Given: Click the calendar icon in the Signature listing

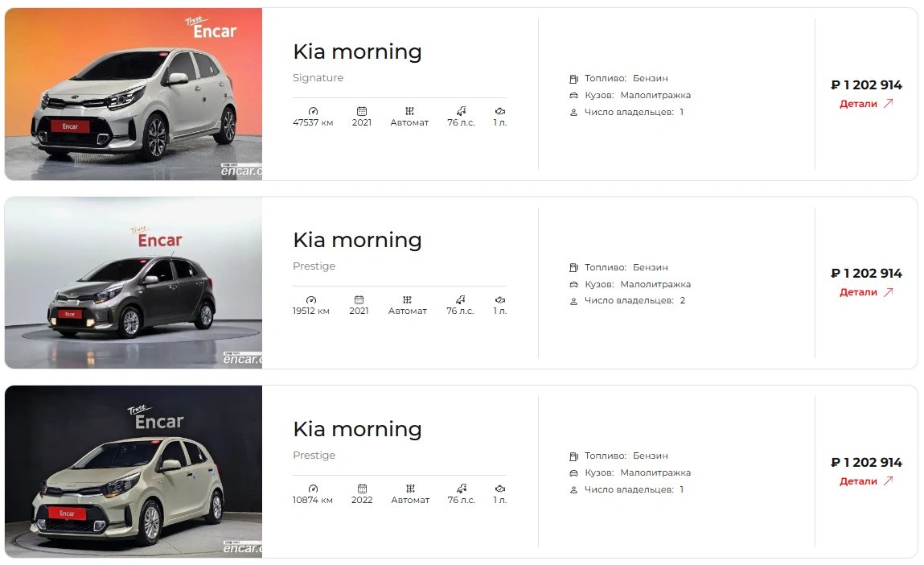Looking at the screenshot, I should pyautogui.click(x=362, y=111).
